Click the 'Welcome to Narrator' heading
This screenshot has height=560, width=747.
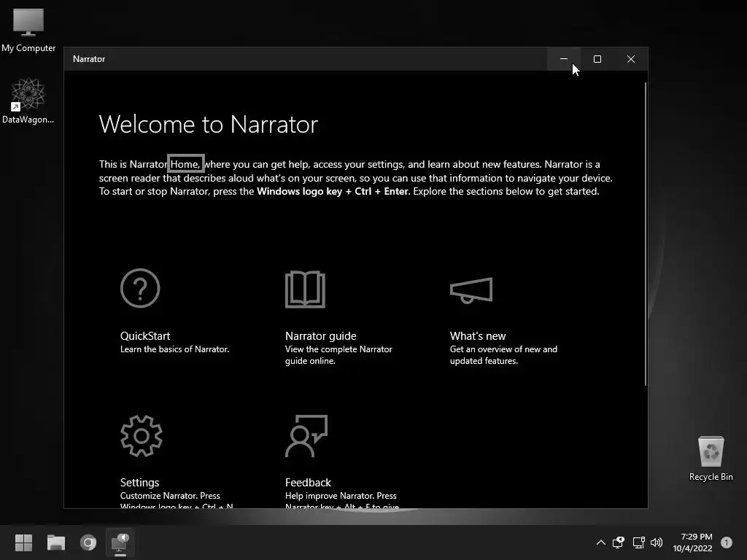pyautogui.click(x=208, y=124)
